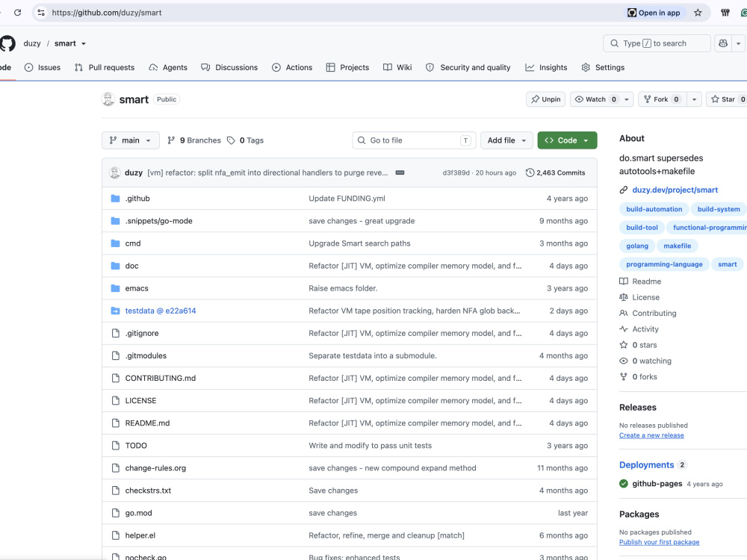View the Insights tab
This screenshot has width=747, height=560.
pos(547,68)
